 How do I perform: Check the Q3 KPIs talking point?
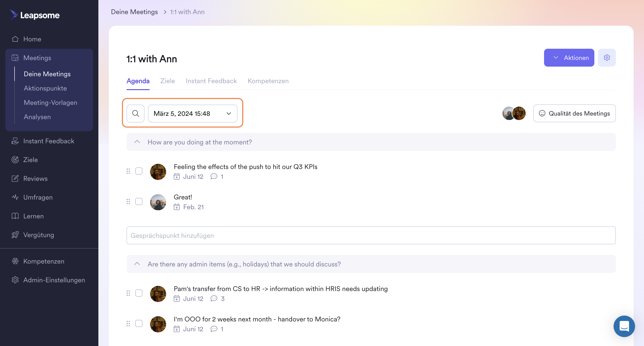click(139, 171)
